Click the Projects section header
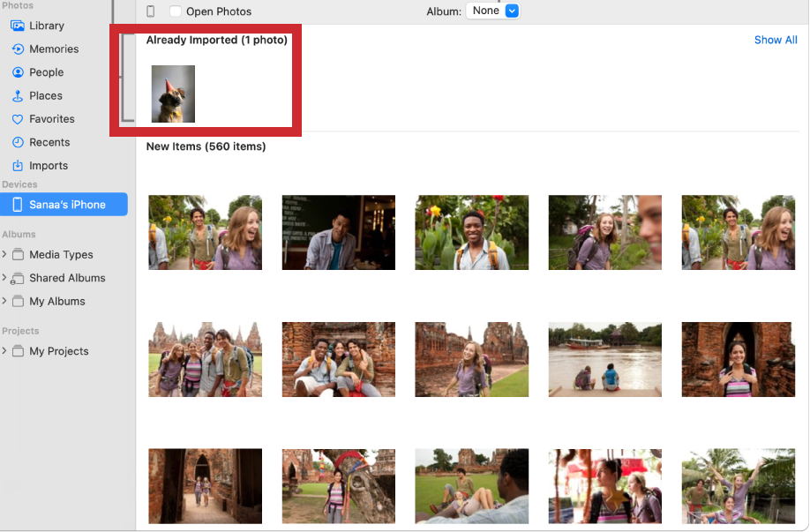810x532 pixels. 20,331
